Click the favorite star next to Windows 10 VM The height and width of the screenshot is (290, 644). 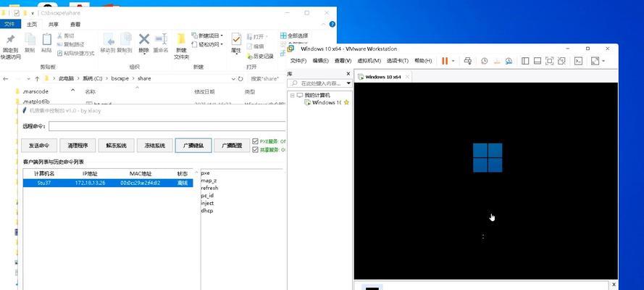coord(346,103)
